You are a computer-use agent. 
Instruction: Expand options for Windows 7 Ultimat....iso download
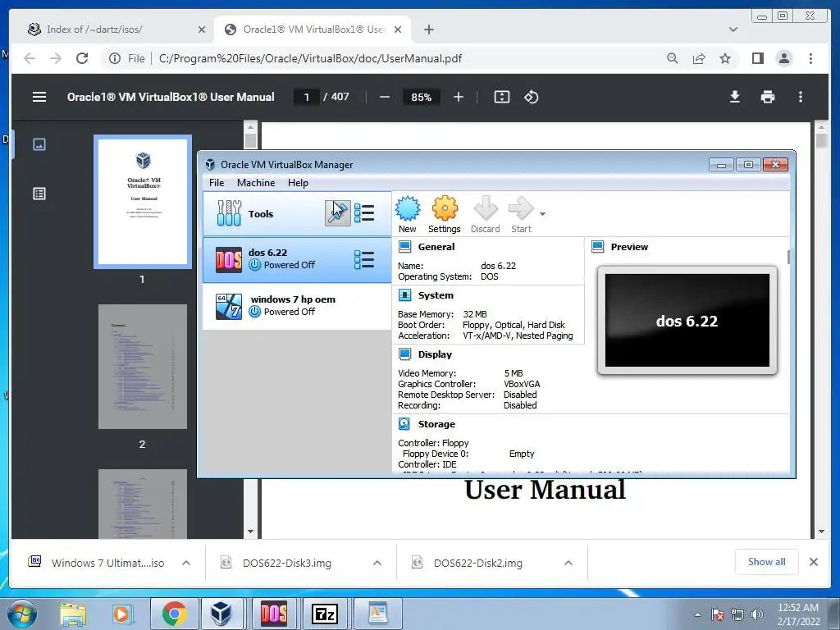[x=186, y=563]
